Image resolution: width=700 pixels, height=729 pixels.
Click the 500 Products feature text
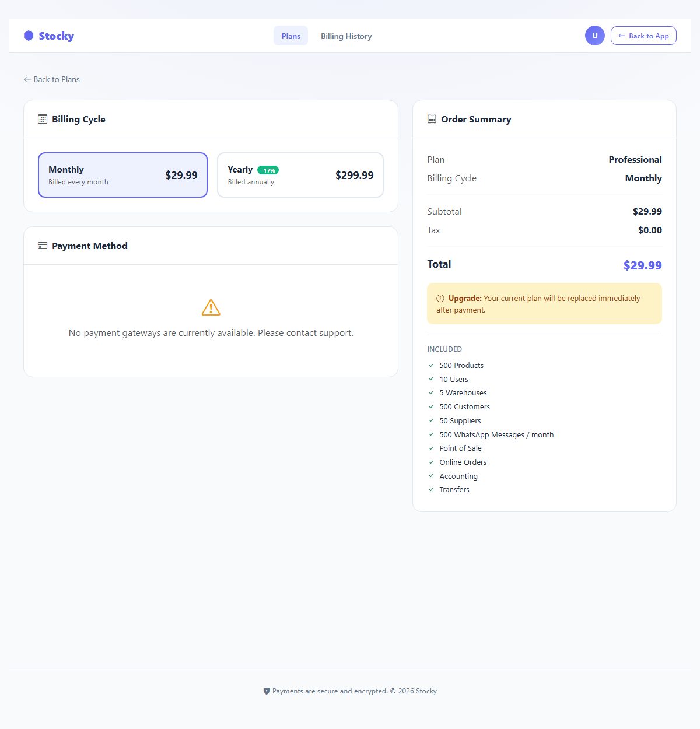tap(461, 366)
